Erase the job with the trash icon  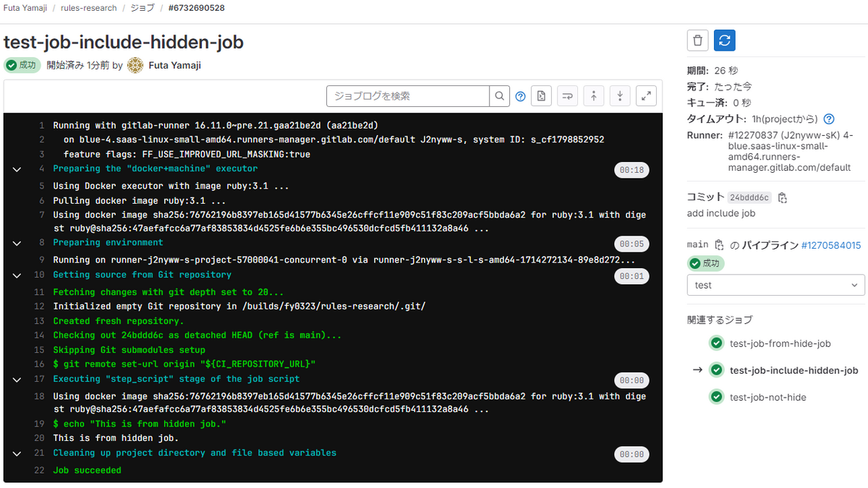(697, 40)
